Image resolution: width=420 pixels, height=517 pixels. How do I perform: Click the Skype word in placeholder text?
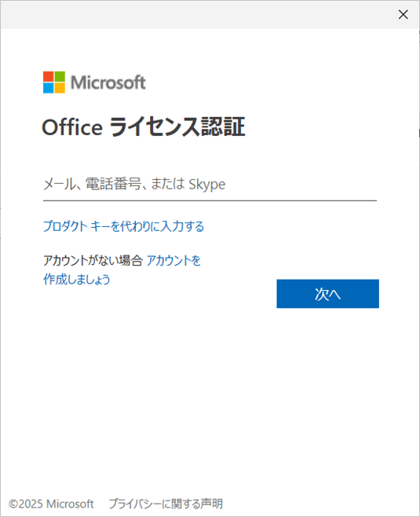207,185
